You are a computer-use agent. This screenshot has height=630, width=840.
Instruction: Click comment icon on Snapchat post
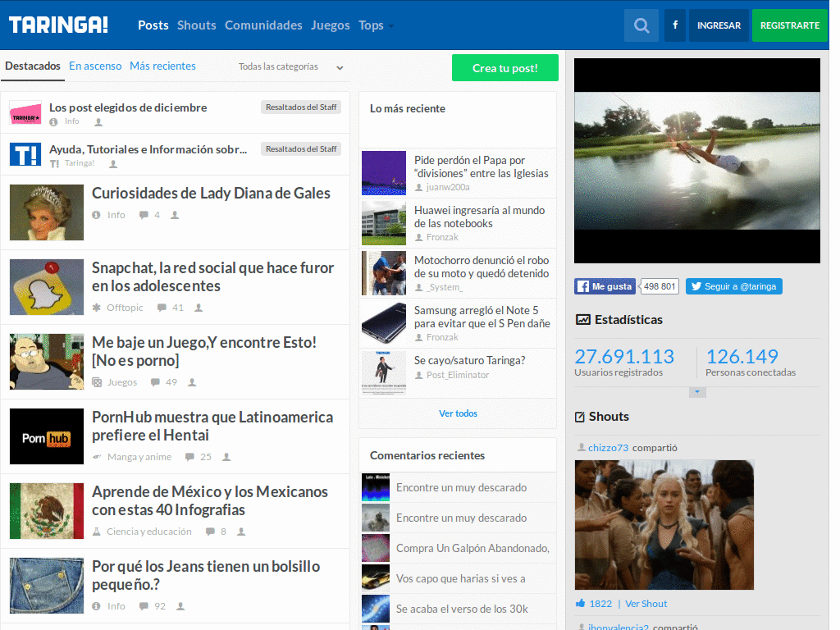[162, 308]
